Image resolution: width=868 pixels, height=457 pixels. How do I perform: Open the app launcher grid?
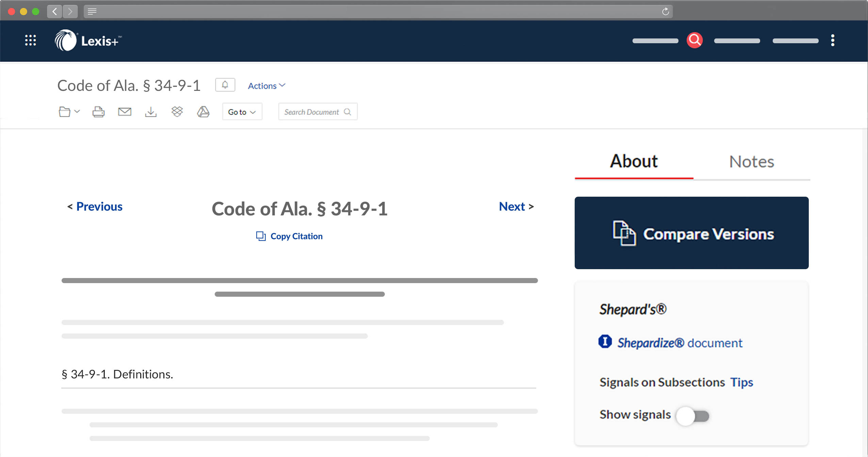pyautogui.click(x=30, y=40)
